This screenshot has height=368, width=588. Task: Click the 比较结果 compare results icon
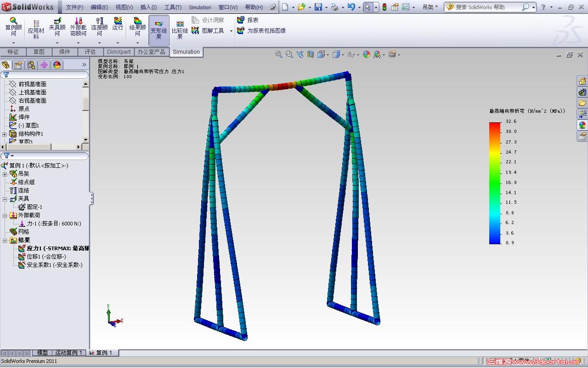click(x=180, y=30)
